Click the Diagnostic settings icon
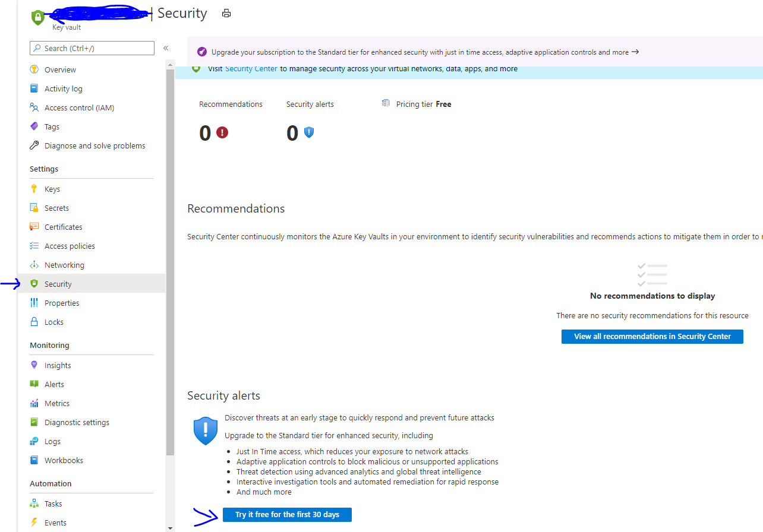Viewport: 763px width, 532px height. point(34,422)
